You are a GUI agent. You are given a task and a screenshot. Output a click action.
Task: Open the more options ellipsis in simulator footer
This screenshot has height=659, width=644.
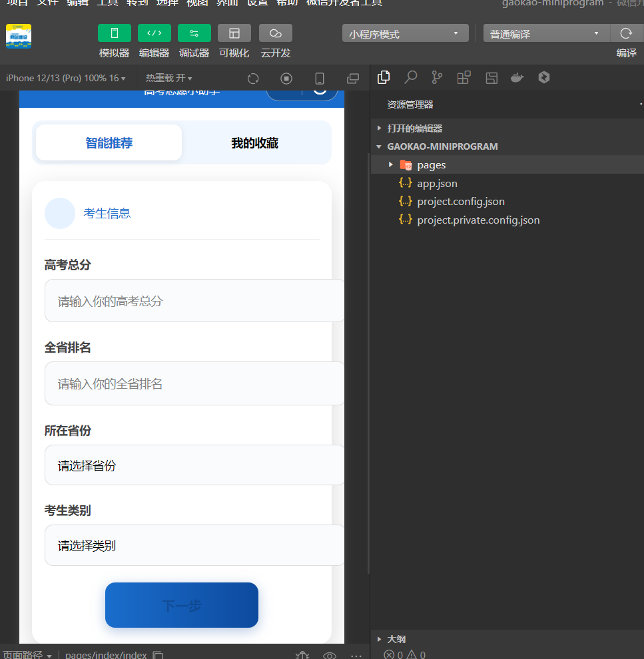tap(356, 655)
